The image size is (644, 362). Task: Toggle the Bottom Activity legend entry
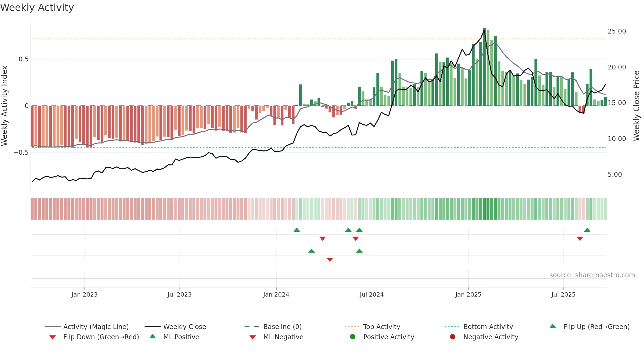tap(479, 327)
